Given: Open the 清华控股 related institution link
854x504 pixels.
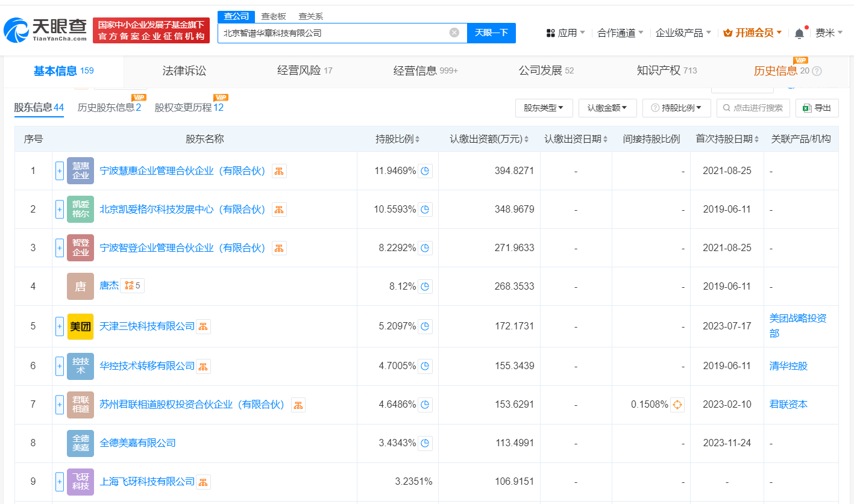Looking at the screenshot, I should (x=788, y=366).
